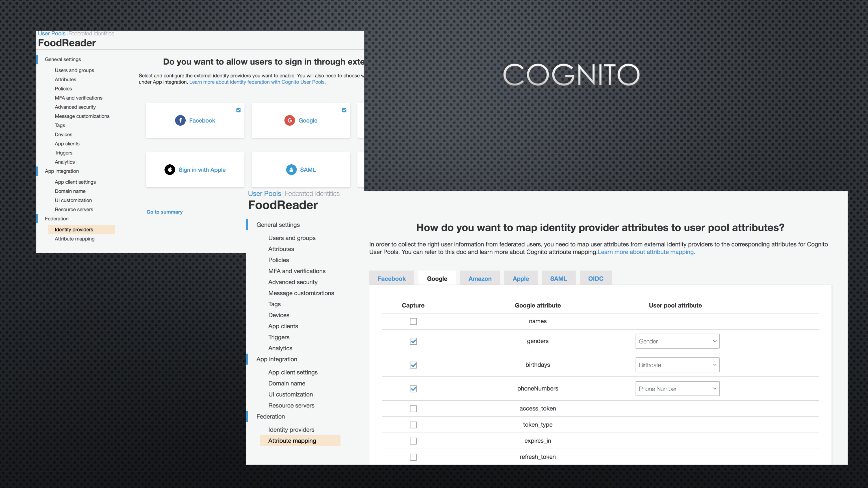Open Advanced security in front window
868x488 pixels.
(293, 282)
